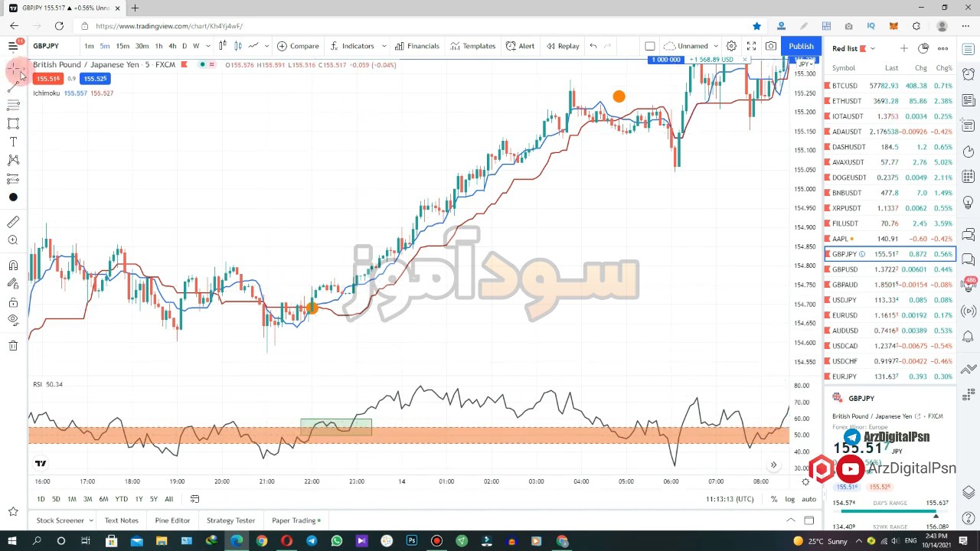
Task: Select the hollow candles style icon
Action: pos(238,46)
